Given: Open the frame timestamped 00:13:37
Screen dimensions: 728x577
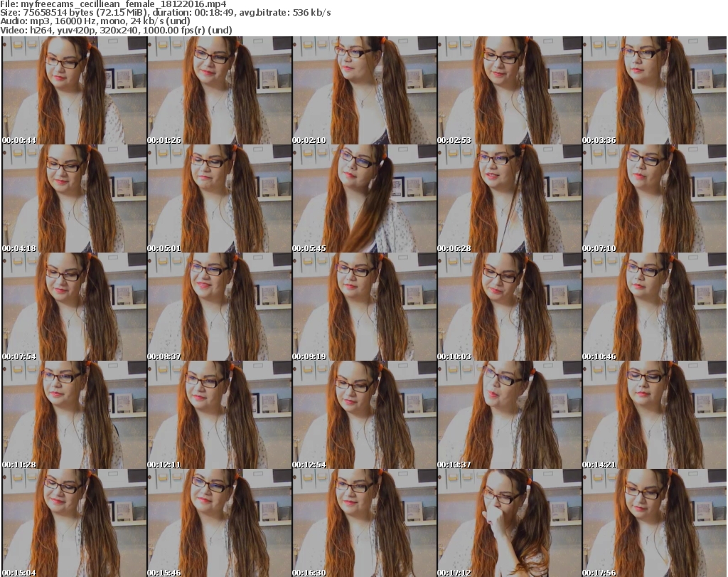Looking at the screenshot, I should pyautogui.click(x=509, y=415).
